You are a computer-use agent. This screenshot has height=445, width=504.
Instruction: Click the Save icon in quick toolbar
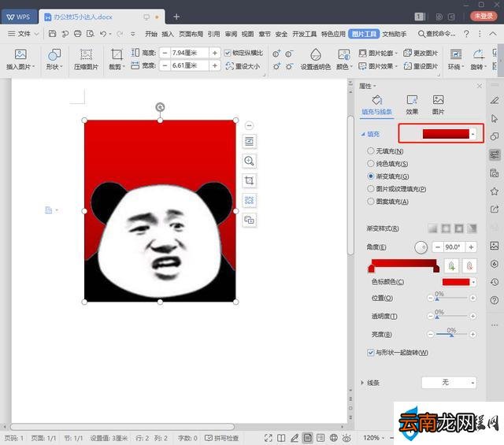53,33
